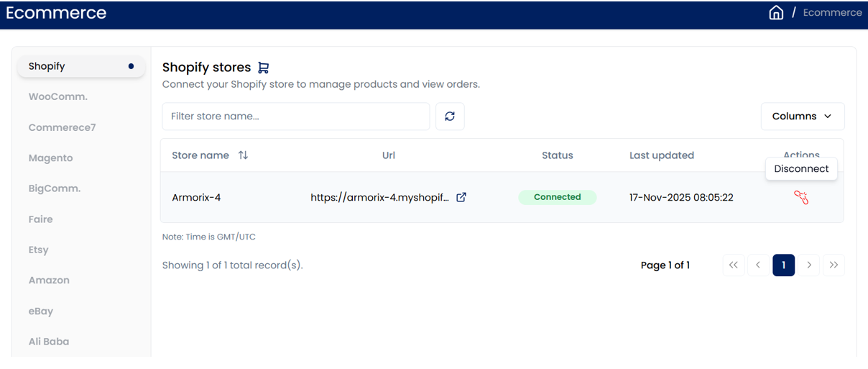Jump to the last page of records
868x369 pixels.
pyautogui.click(x=834, y=265)
